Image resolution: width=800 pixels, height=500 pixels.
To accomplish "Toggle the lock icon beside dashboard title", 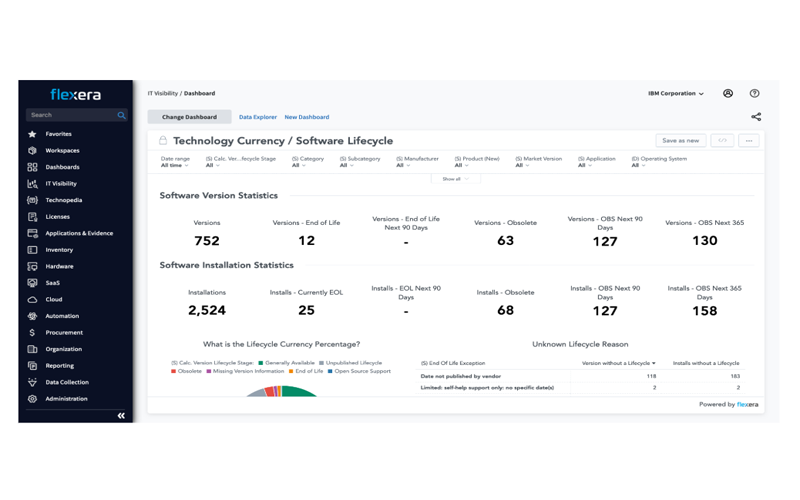I will click(x=163, y=140).
